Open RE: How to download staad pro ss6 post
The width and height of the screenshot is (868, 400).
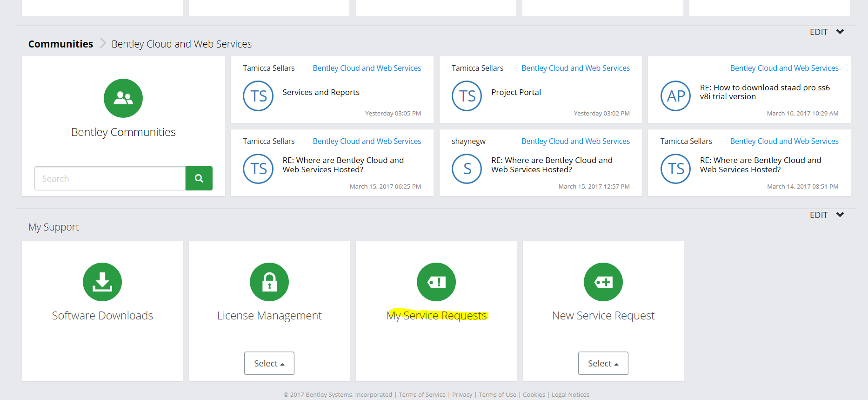765,92
